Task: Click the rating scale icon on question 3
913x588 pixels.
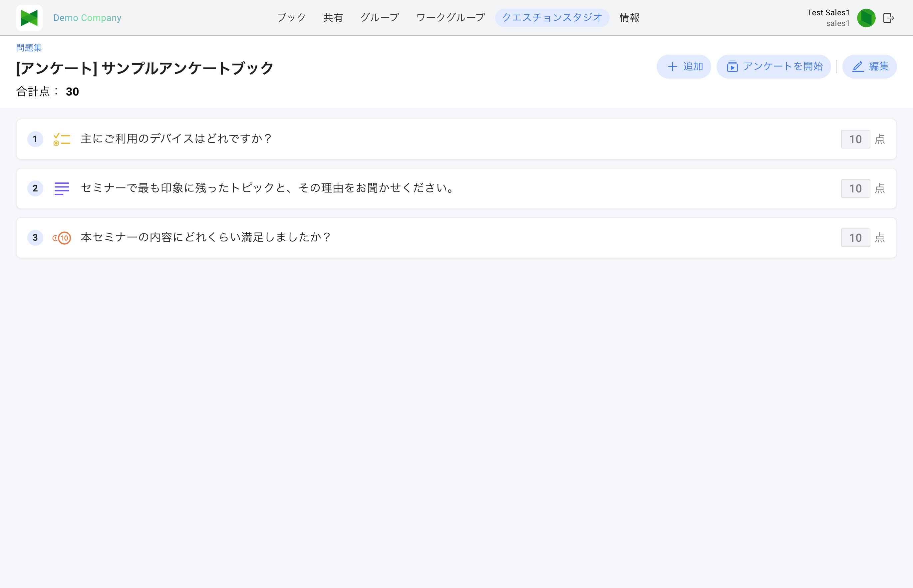Action: coord(62,238)
